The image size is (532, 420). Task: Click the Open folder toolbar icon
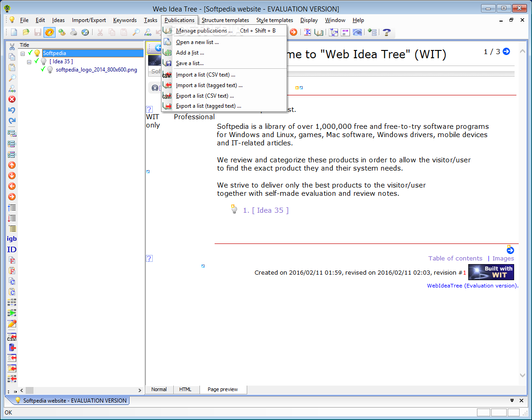(26, 32)
